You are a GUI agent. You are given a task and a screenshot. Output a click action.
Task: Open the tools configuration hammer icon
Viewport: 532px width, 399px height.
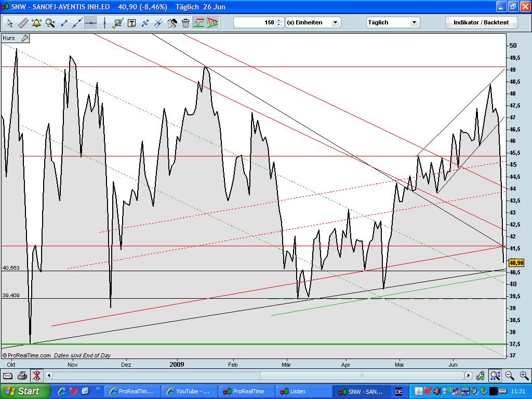tap(172, 23)
